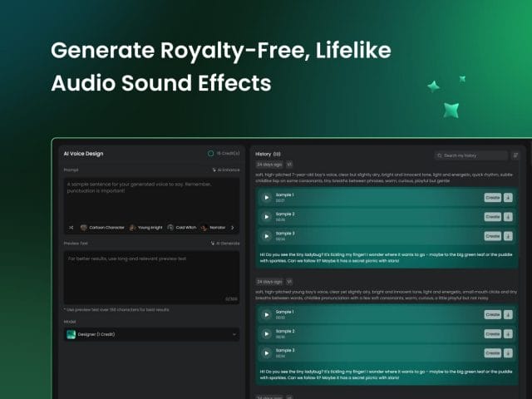Screen dimensions: 532x399
Task: Open the history sort filter icon
Action: point(515,155)
